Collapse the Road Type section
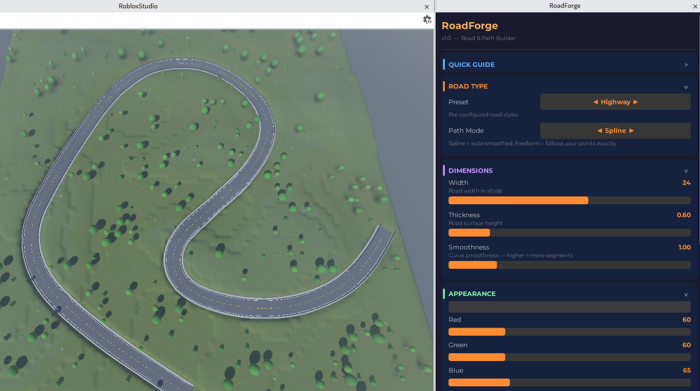The height and width of the screenshot is (391, 700). pyautogui.click(x=686, y=87)
